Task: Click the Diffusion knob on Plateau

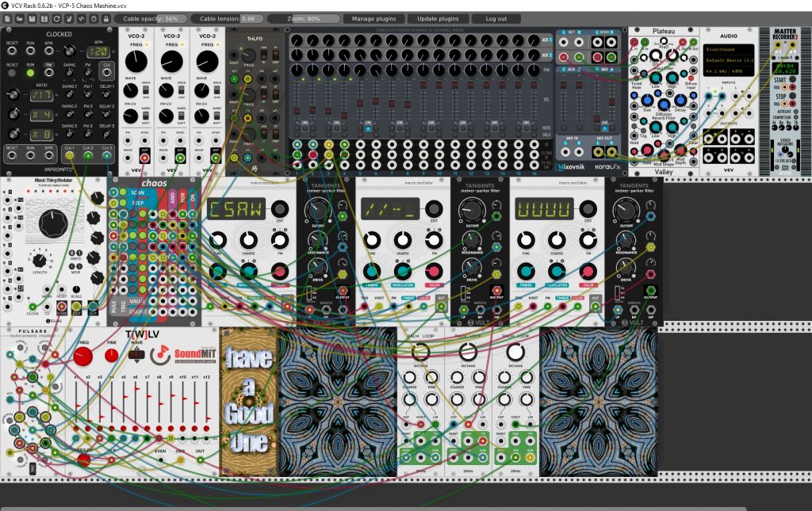Action: (x=664, y=105)
